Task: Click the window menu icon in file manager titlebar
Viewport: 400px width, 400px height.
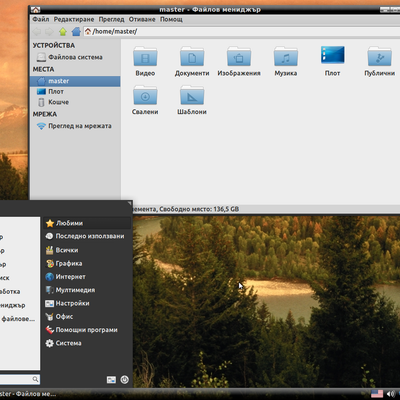Action: coord(36,10)
